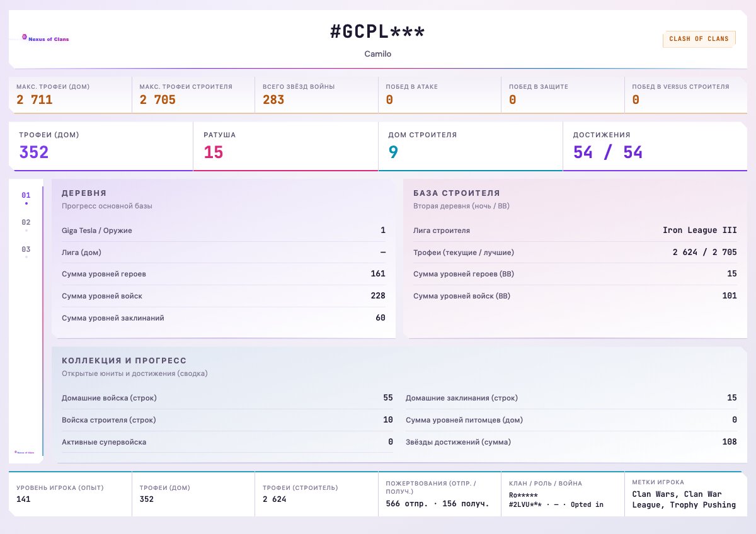
Task: Click the Активные супервойска row
Action: tap(227, 442)
